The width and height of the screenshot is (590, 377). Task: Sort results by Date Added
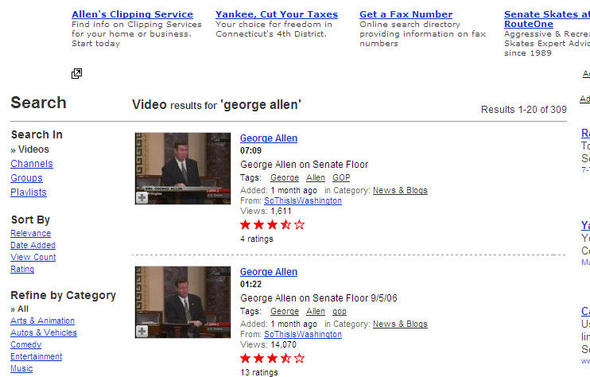(33, 245)
